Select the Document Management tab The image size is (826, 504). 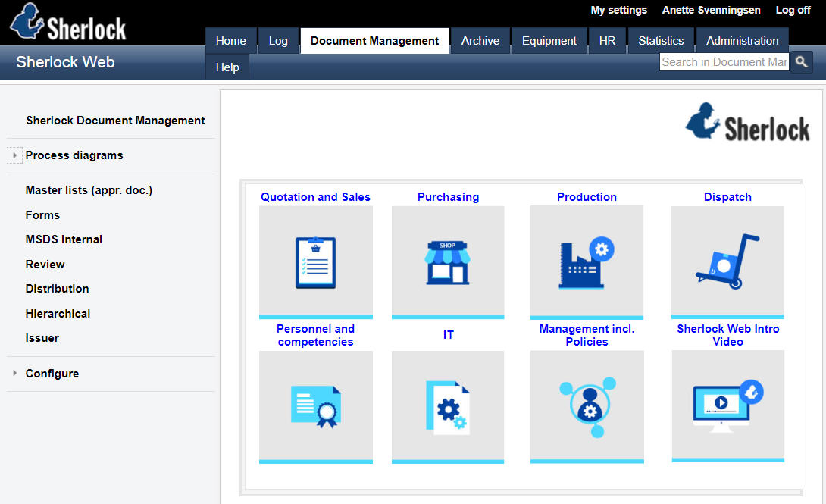click(374, 41)
